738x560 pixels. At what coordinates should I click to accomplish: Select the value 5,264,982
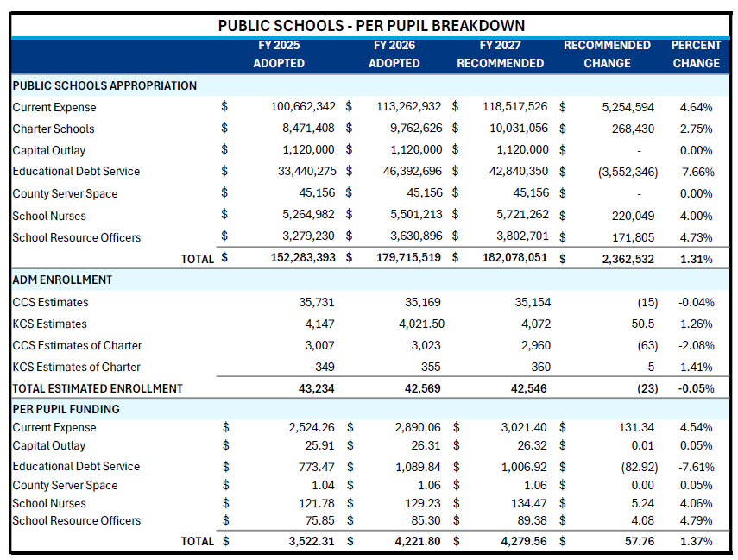pyautogui.click(x=308, y=215)
